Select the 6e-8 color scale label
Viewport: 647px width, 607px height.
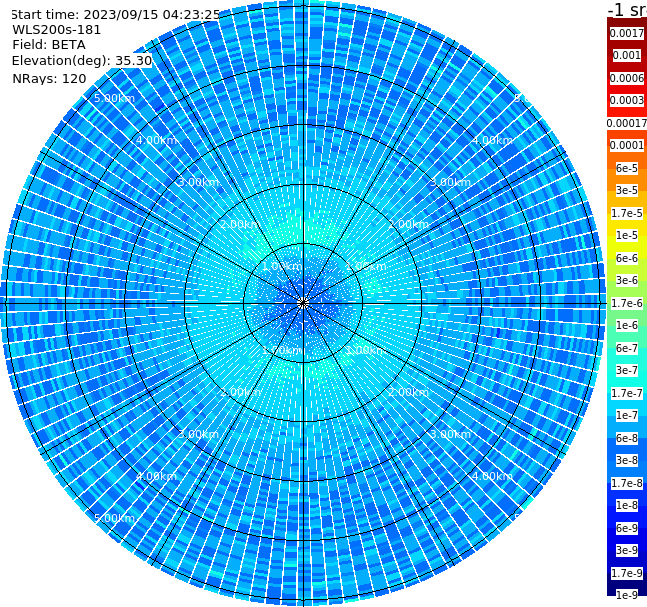click(x=627, y=438)
